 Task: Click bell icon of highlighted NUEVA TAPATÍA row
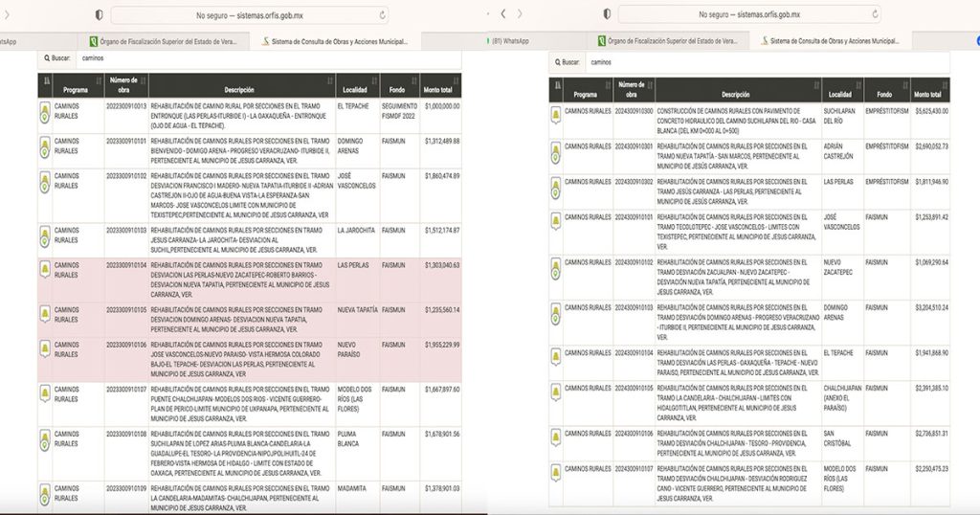(45, 314)
